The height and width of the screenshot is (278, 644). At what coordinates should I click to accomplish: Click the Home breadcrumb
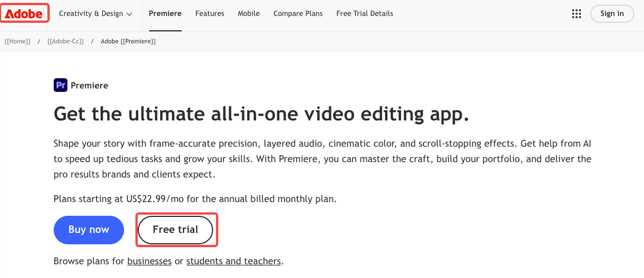click(17, 42)
